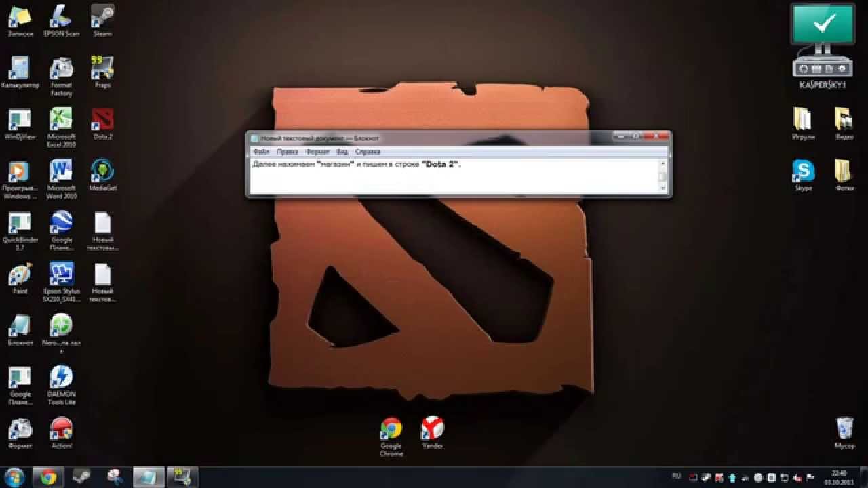Open the Recycle Bin (Мусор)

[x=844, y=429]
